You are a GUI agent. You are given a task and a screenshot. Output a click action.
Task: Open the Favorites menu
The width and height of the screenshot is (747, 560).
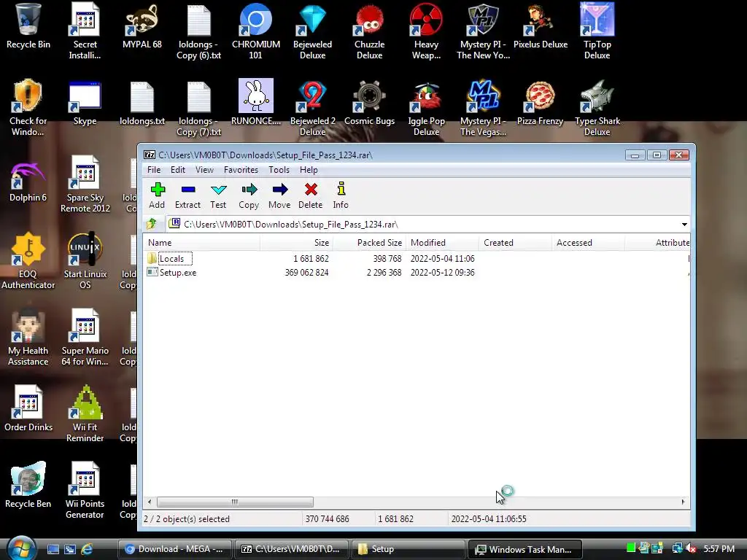pyautogui.click(x=241, y=169)
